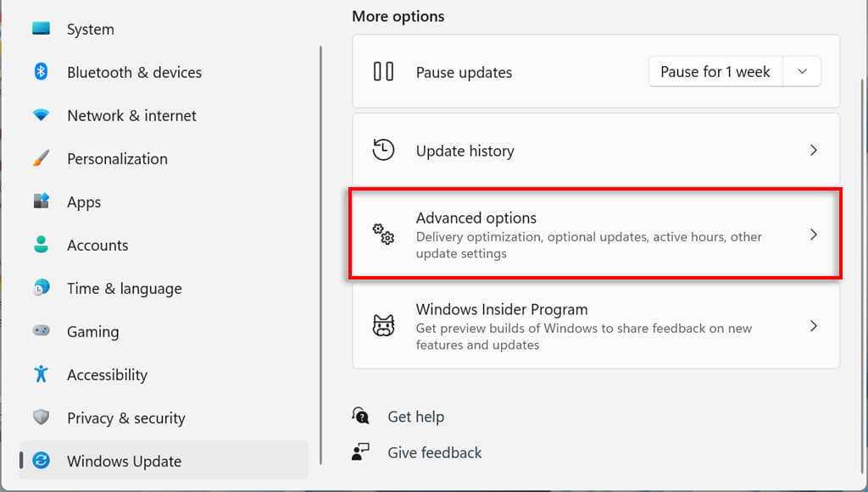Screen dimensions: 868x492
Task: Open the Apps settings section
Action: point(84,202)
